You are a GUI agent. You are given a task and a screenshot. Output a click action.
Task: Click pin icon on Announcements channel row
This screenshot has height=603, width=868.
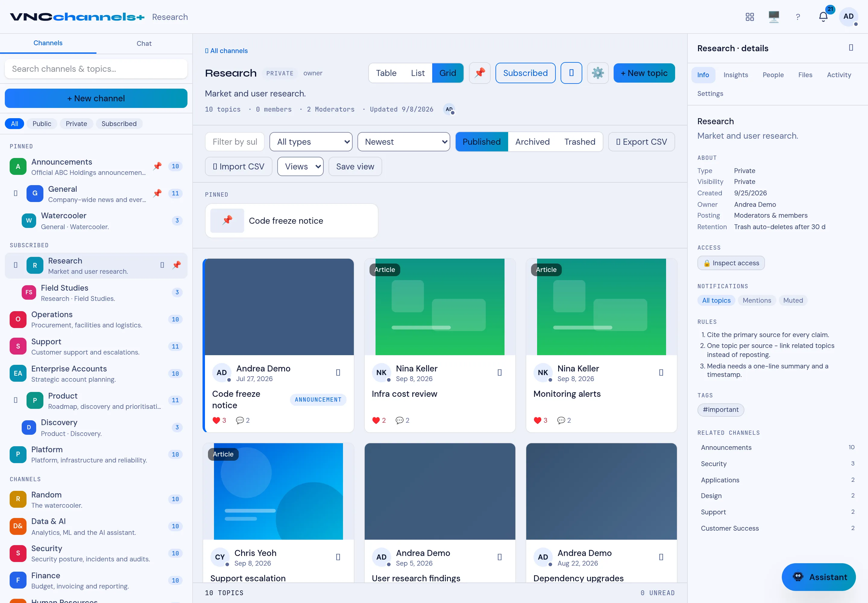158,166
